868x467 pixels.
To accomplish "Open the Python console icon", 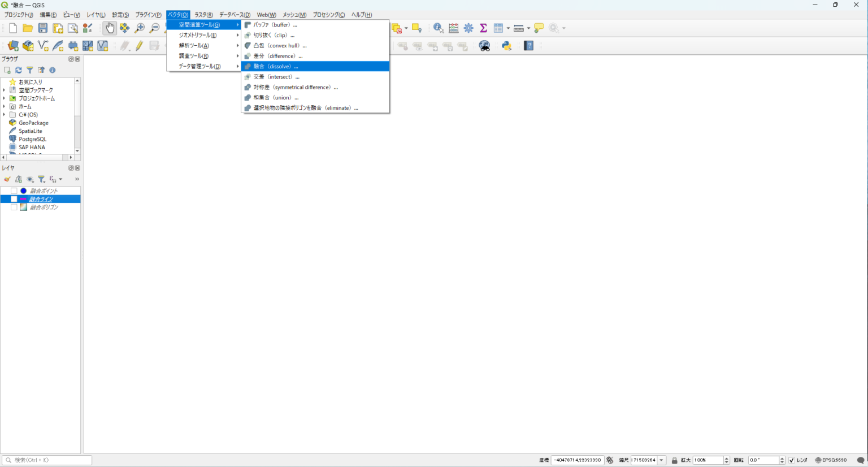I will click(x=507, y=46).
